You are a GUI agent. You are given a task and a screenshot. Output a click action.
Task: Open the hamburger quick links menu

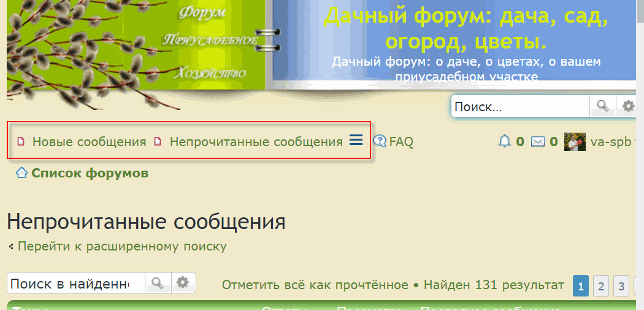click(356, 141)
